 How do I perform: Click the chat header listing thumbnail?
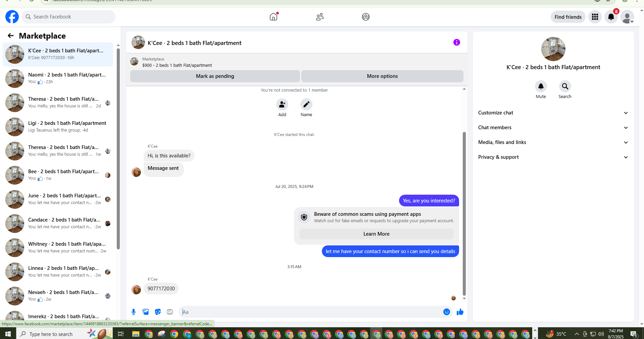pyautogui.click(x=138, y=42)
